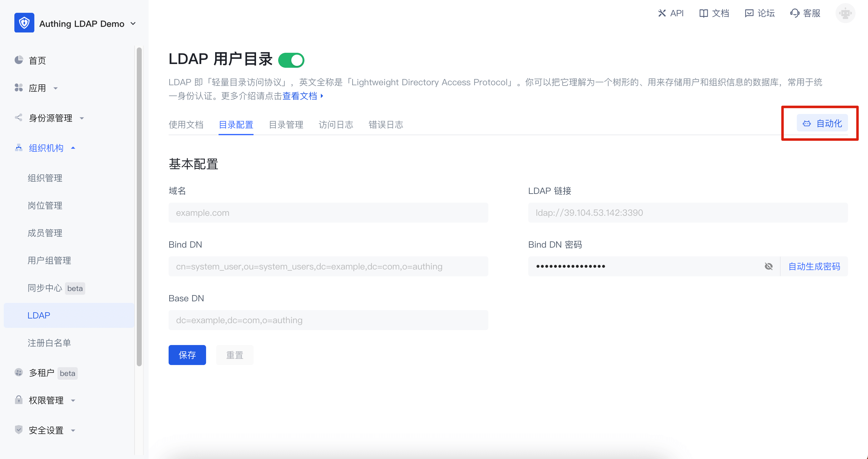Image resolution: width=868 pixels, height=459 pixels.
Task: Open the 错误日志 tab
Action: [x=386, y=125]
